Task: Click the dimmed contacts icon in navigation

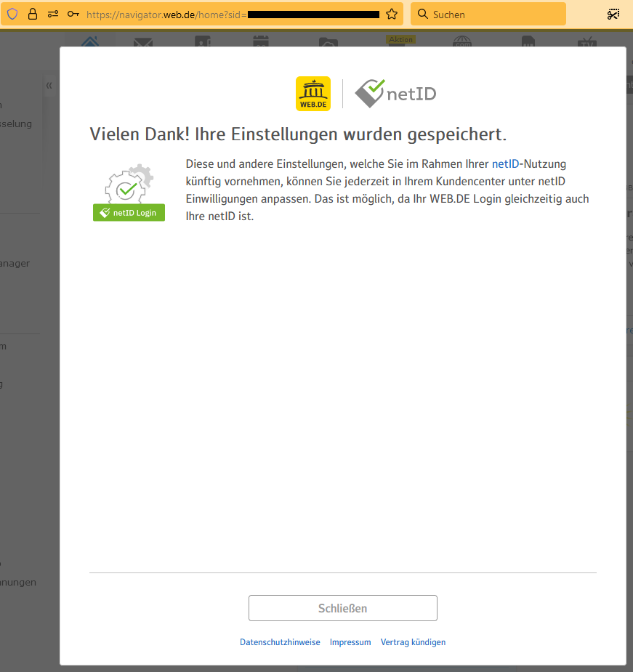Action: tap(203, 41)
